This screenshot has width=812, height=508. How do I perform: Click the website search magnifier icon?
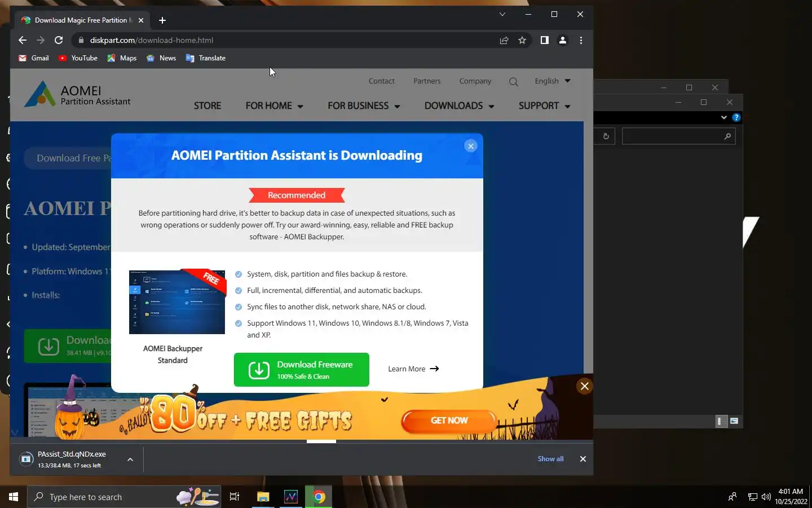(x=513, y=82)
